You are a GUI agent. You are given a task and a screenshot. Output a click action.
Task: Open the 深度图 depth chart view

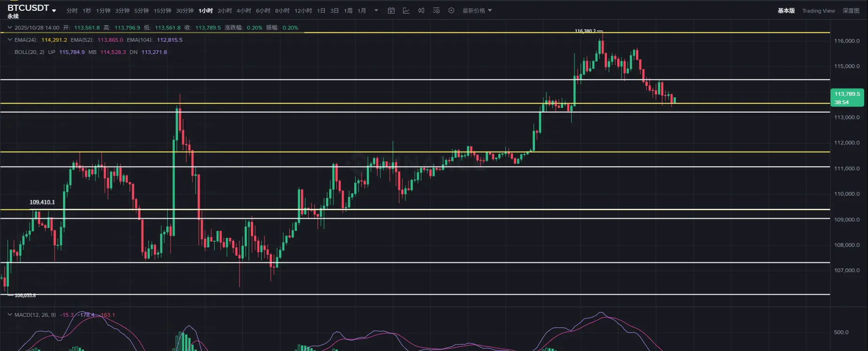coord(851,10)
